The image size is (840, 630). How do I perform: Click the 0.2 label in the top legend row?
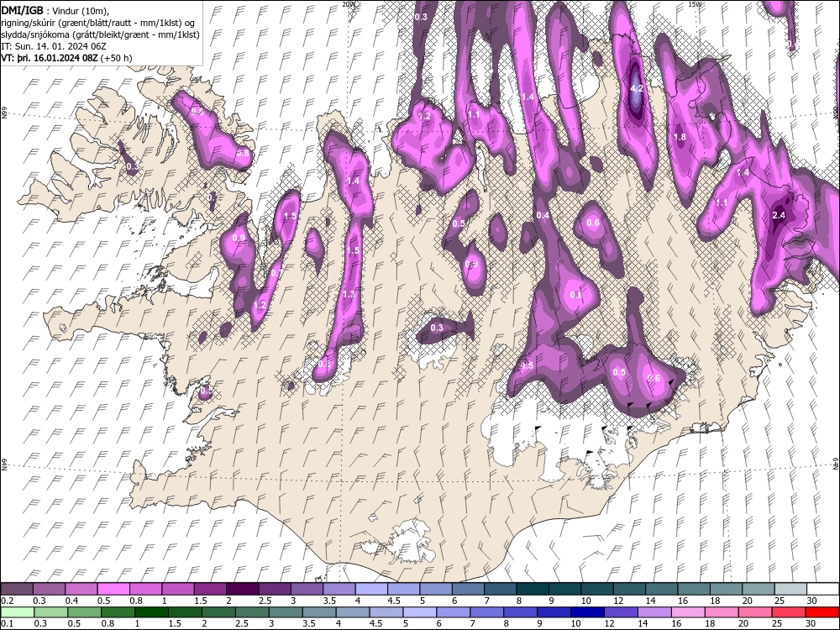point(8,601)
